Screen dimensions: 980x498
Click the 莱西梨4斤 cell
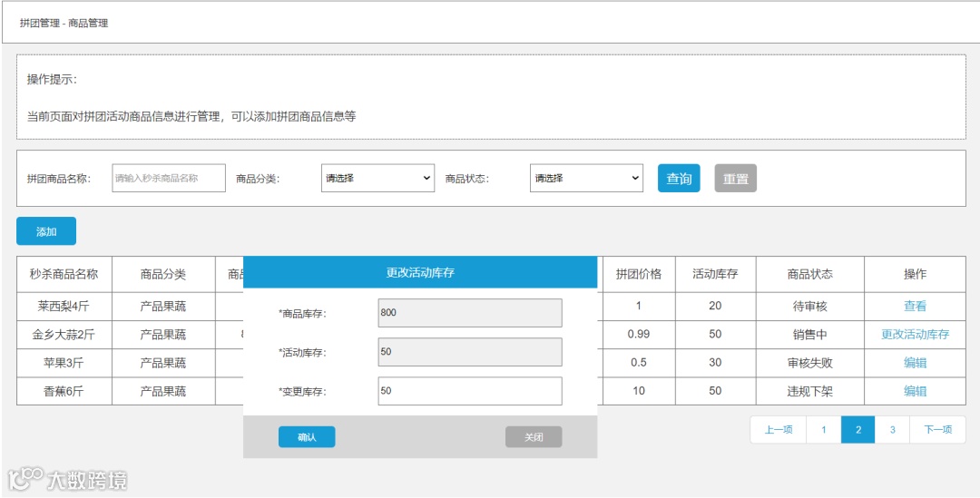point(64,307)
